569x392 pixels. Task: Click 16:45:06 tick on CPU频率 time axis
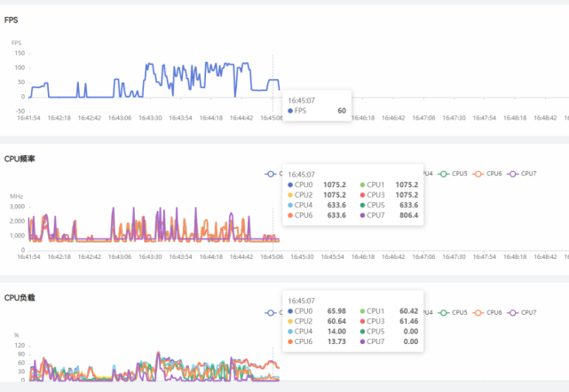tap(271, 256)
